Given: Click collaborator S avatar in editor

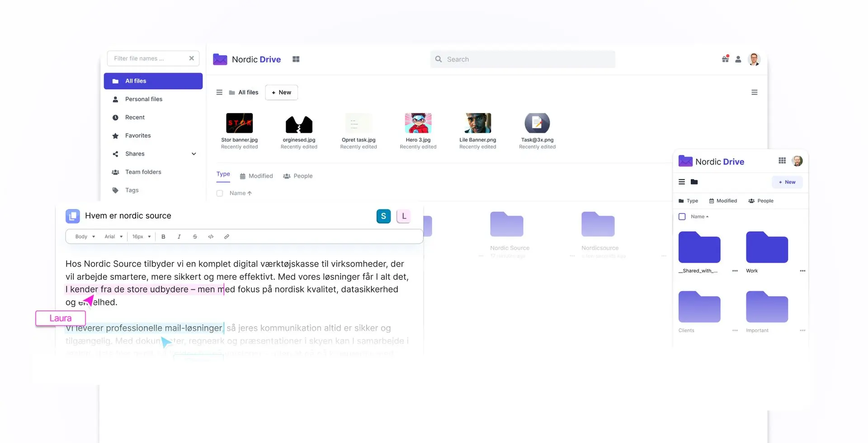Looking at the screenshot, I should (383, 216).
